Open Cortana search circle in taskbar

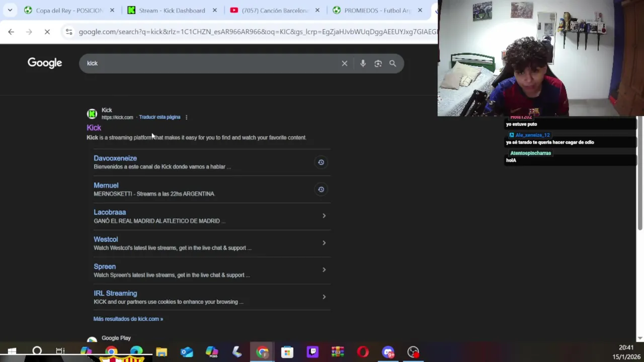pos(37,351)
